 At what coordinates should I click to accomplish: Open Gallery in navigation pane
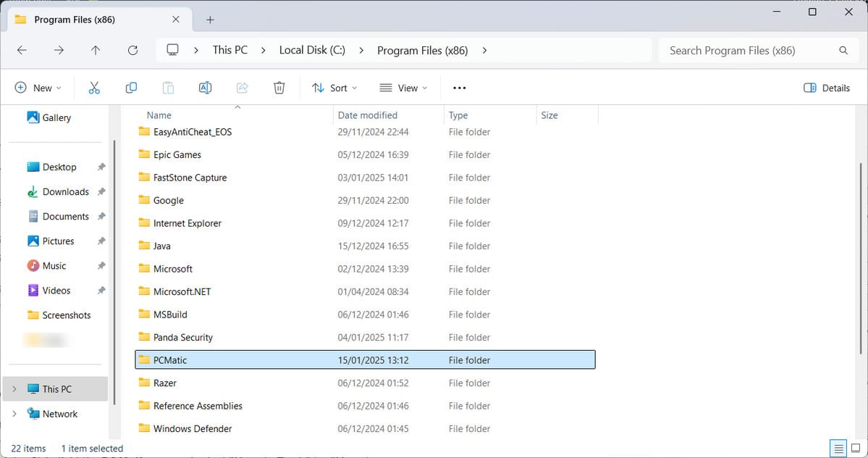tap(49, 117)
